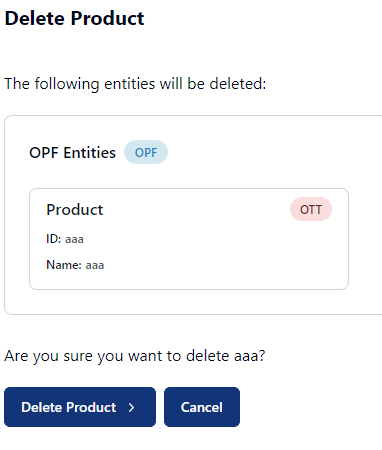Click the OPF Entities section heading

[72, 153]
